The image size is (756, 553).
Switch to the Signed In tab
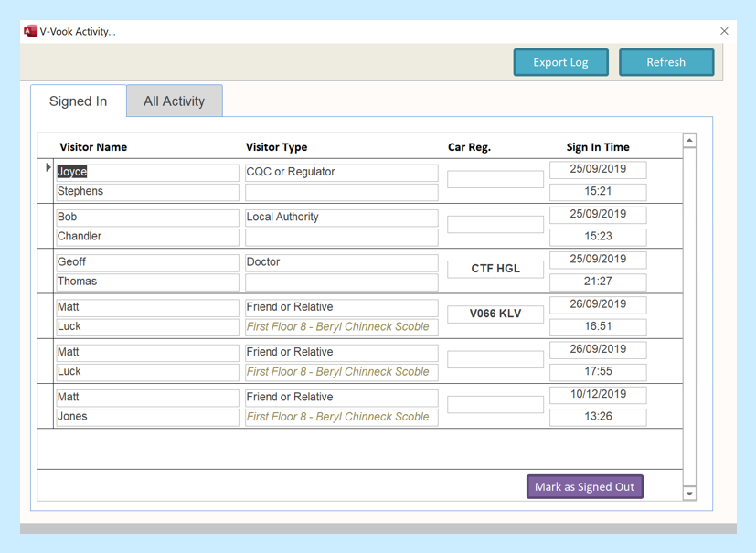[x=78, y=101]
